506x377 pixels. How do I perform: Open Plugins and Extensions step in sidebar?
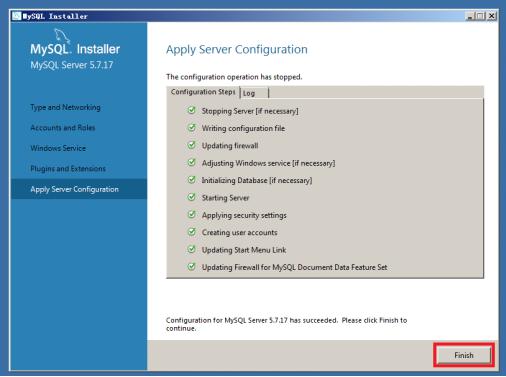(x=68, y=169)
